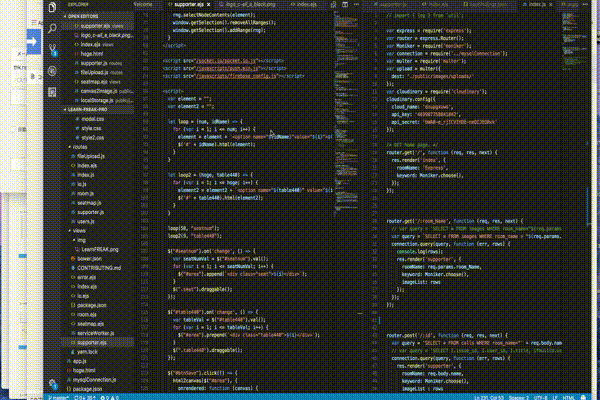600x400 pixels.
Task: Switch to the supporter.ejs tab
Action: (187, 5)
